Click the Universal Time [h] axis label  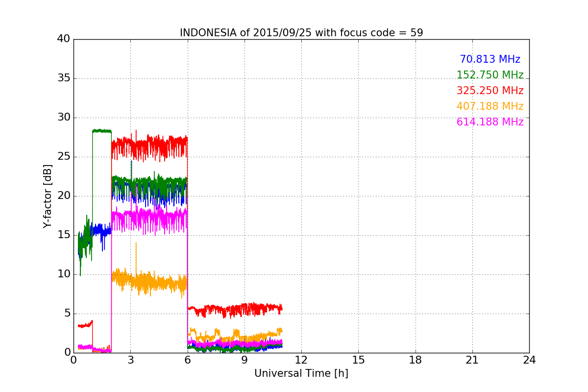pos(301,373)
